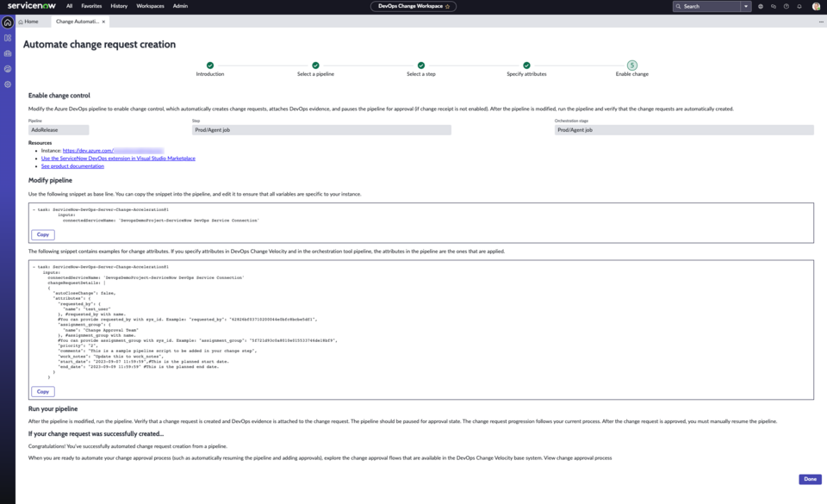827x504 pixels.
Task: Switch to the Home tab
Action: tap(28, 22)
